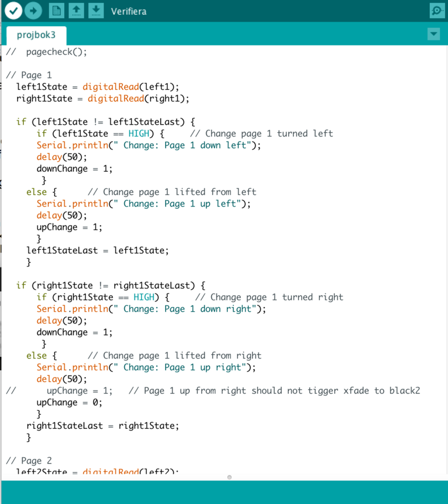Expand the tab options dropdown arrow
The width and height of the screenshot is (448, 504).
(434, 34)
